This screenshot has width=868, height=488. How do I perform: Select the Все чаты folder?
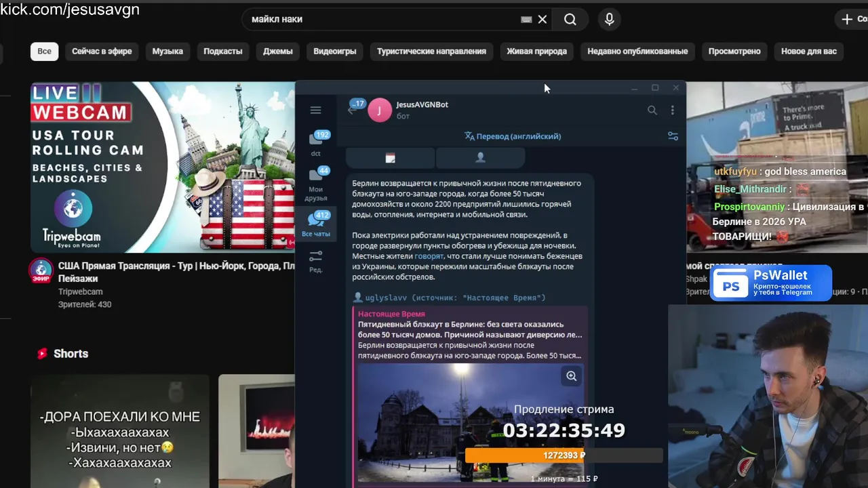(x=316, y=224)
